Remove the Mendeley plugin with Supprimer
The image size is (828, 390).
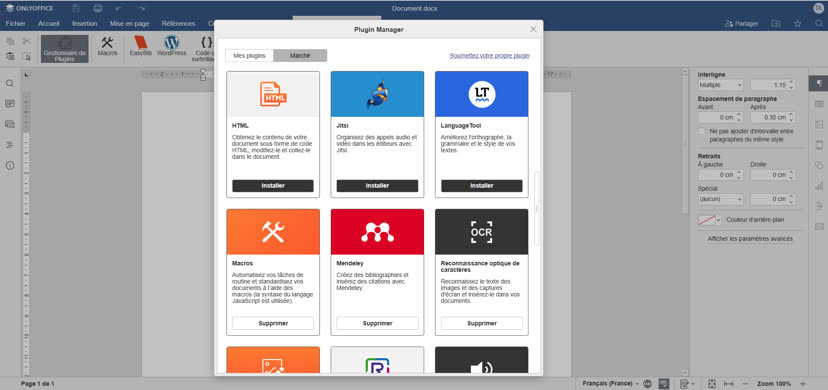[377, 323]
